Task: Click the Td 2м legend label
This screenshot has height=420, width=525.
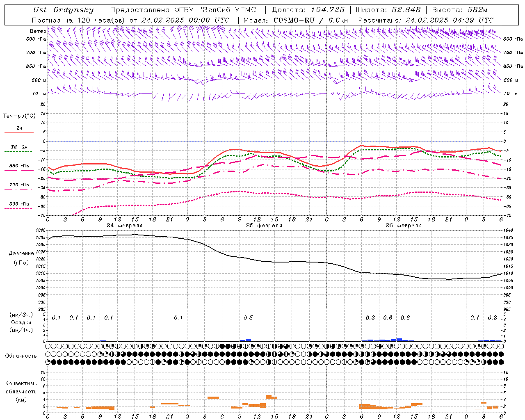Action: pyautogui.click(x=19, y=147)
